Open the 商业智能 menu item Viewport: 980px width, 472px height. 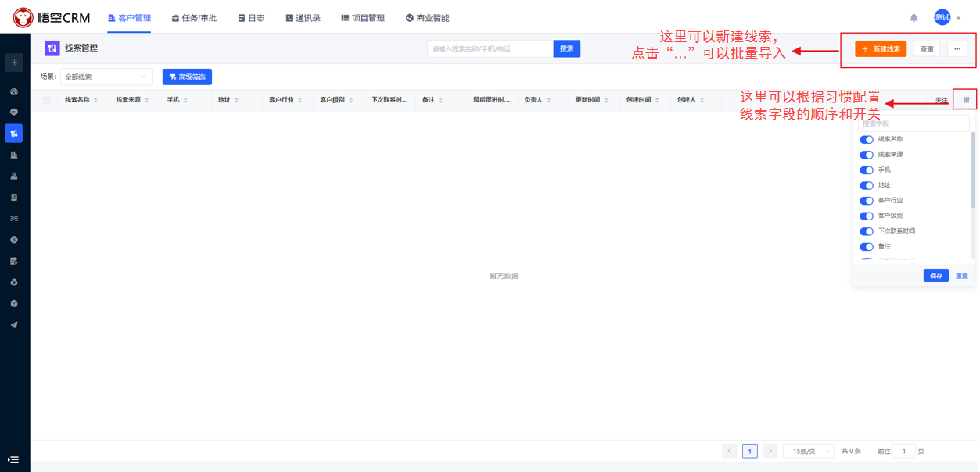click(427, 18)
